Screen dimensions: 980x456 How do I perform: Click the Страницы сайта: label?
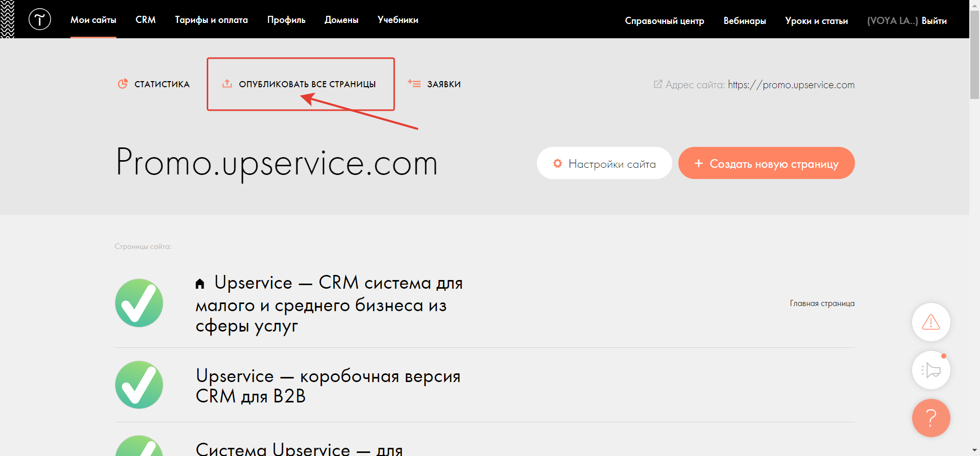point(143,246)
